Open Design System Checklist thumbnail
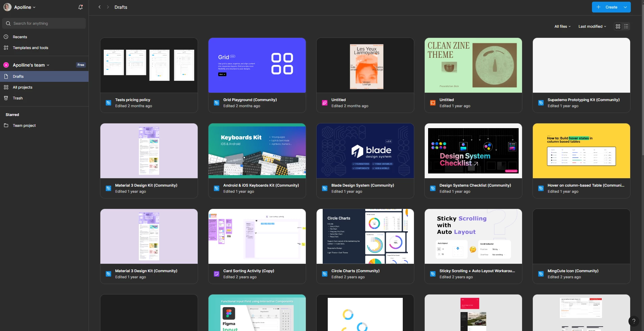Viewport: 644px width, 331px height. point(473,151)
